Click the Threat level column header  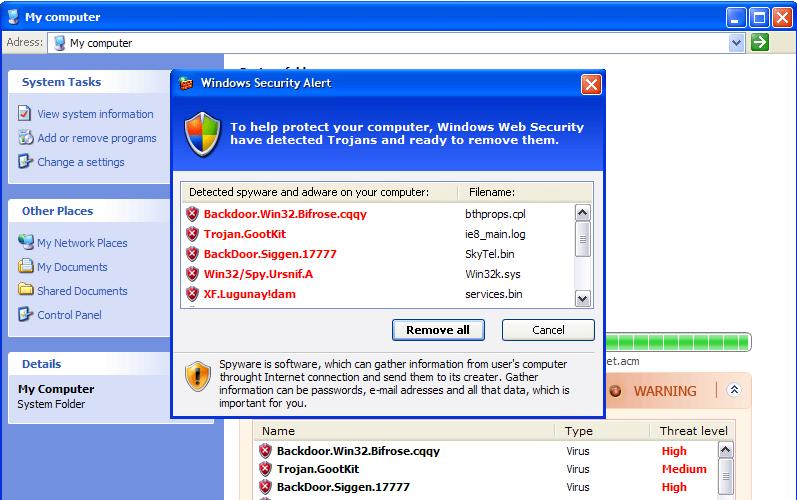[693, 430]
